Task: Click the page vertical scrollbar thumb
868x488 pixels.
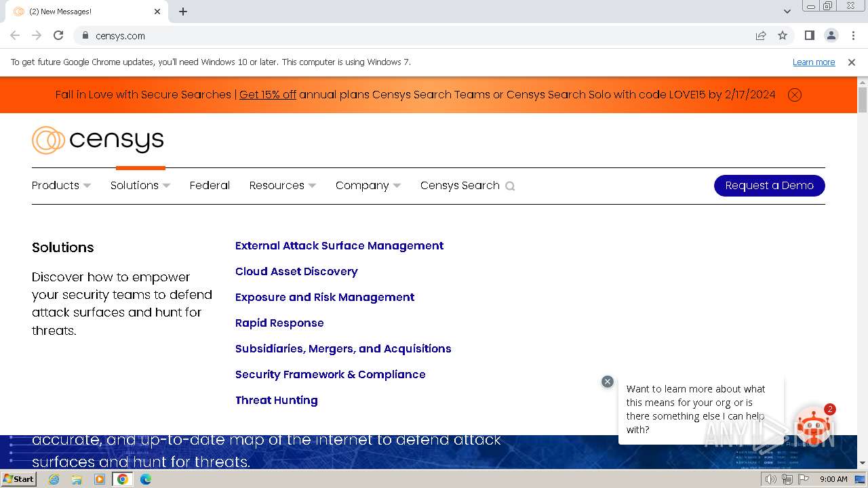Action: (863, 100)
